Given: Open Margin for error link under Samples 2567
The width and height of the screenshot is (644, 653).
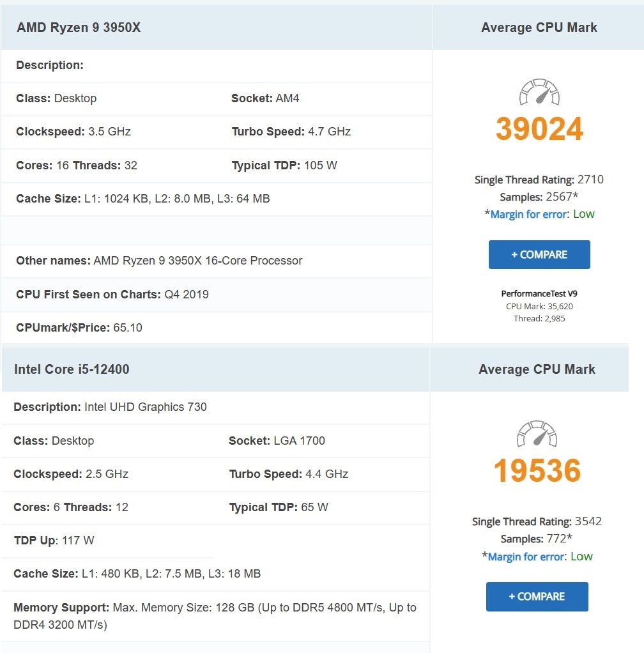Looking at the screenshot, I should click(x=528, y=215).
